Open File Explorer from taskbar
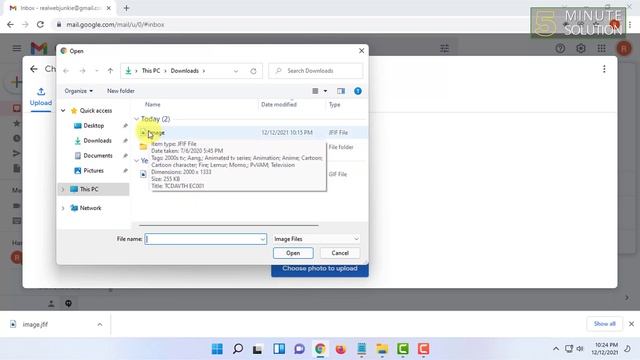The width and height of the screenshot is (640, 360). click(382, 349)
